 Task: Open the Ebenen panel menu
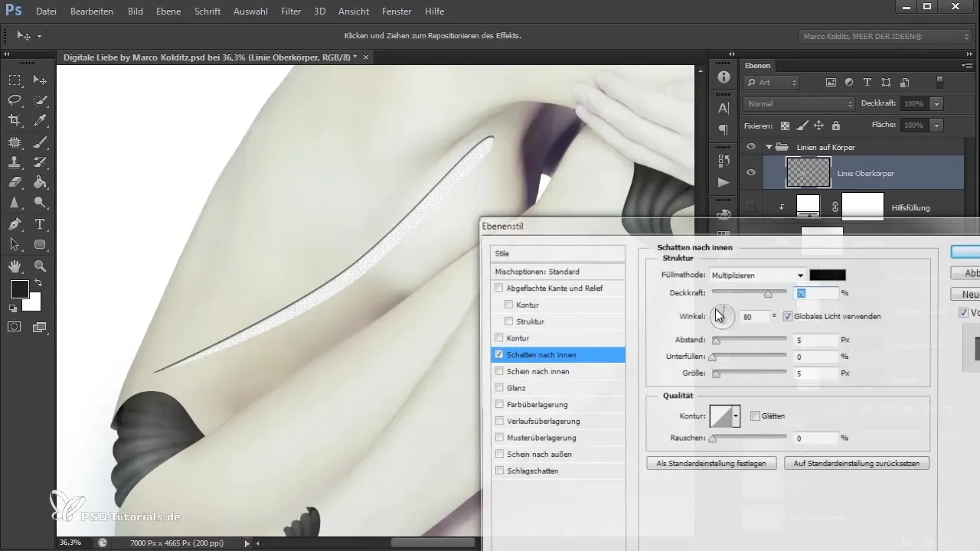tap(969, 65)
